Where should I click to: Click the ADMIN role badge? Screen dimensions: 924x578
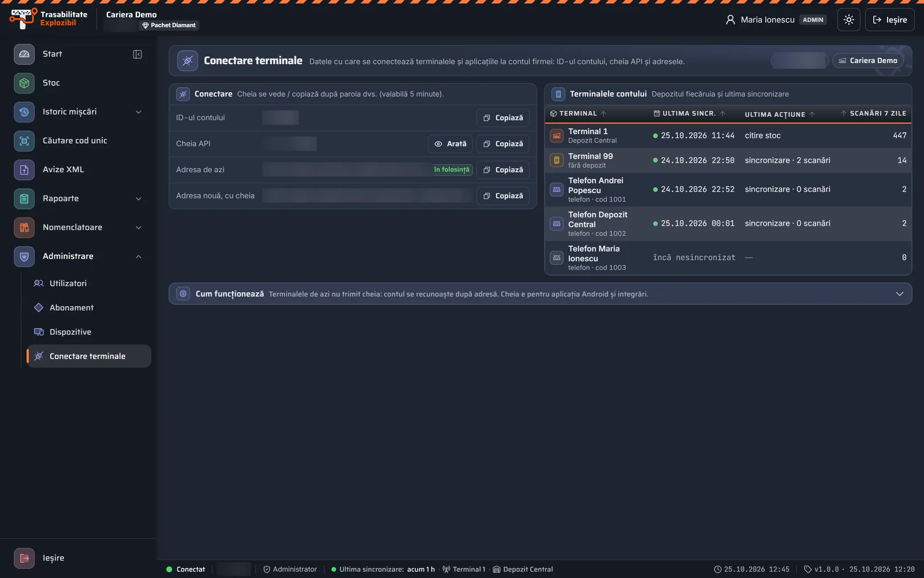[x=813, y=20]
